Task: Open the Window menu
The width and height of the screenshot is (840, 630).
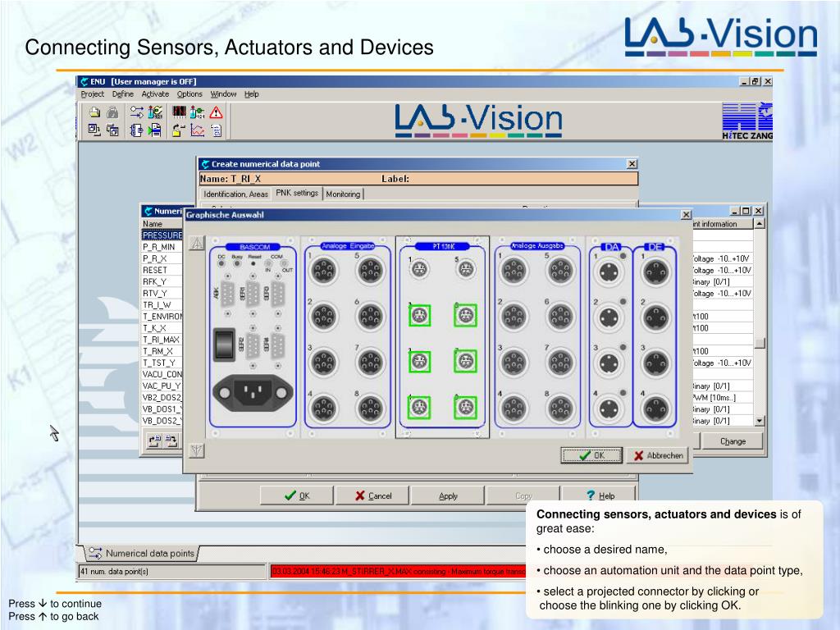Action: click(x=223, y=94)
